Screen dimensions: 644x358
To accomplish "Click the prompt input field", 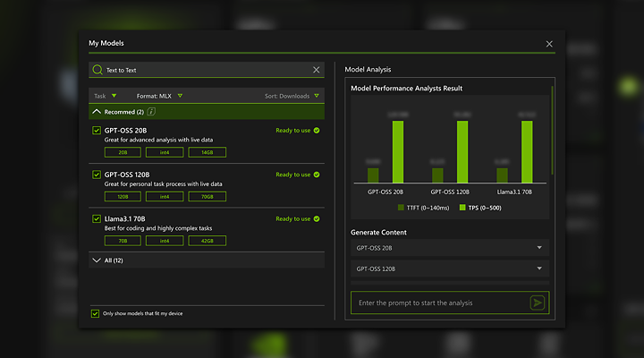I will point(440,303).
